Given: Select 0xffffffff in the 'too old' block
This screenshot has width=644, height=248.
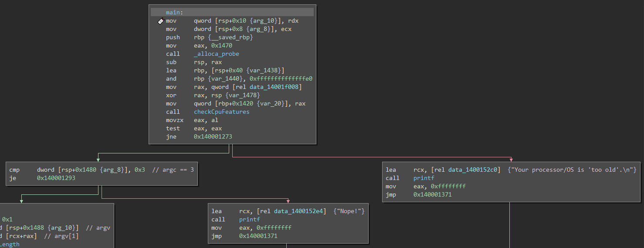Looking at the screenshot, I should click(x=448, y=187).
